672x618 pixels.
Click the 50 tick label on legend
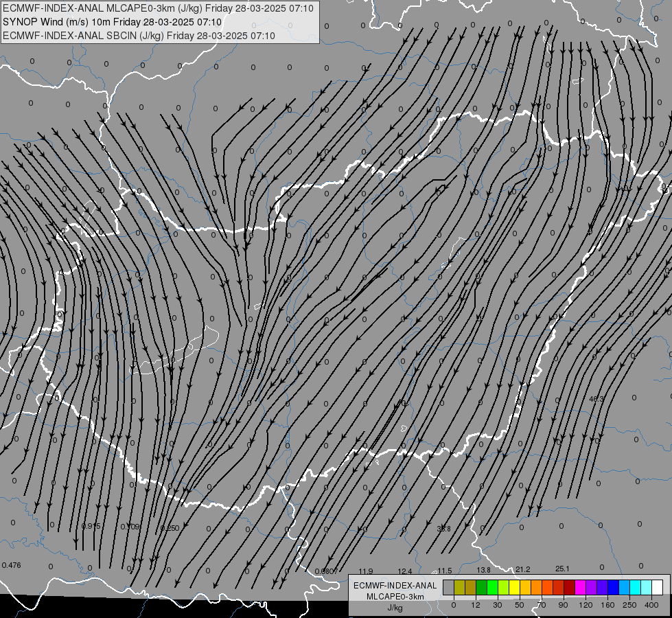click(x=520, y=605)
